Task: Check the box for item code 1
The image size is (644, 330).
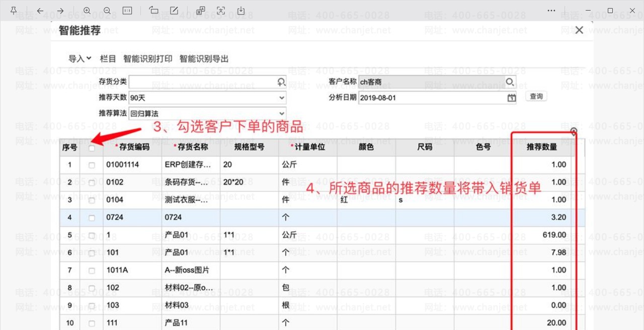Action: 92,235
